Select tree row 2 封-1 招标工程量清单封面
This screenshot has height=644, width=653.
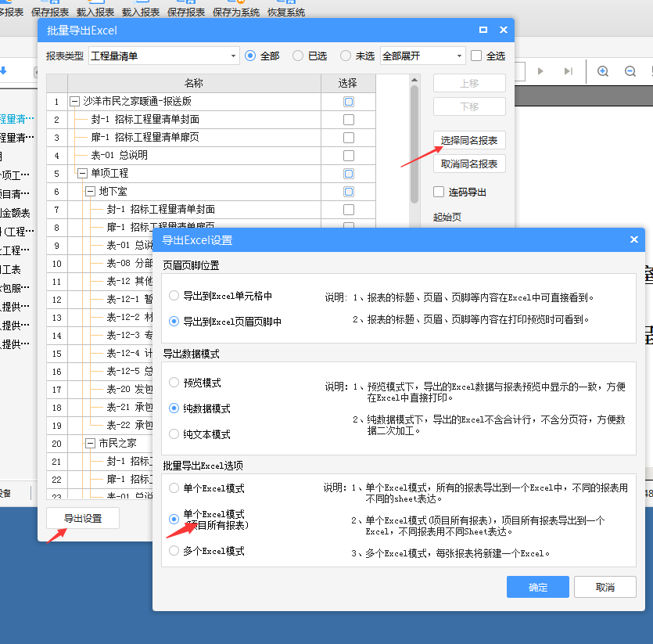(x=145, y=120)
